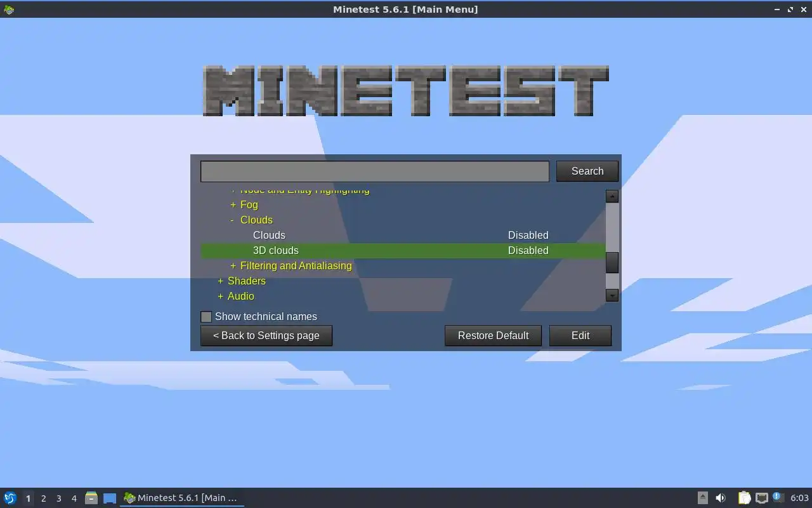The width and height of the screenshot is (812, 508).
Task: Select the Clouds setting row
Action: [403, 235]
